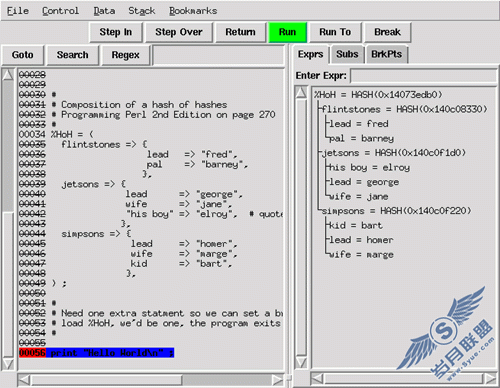Open the Control menu

pos(60,11)
